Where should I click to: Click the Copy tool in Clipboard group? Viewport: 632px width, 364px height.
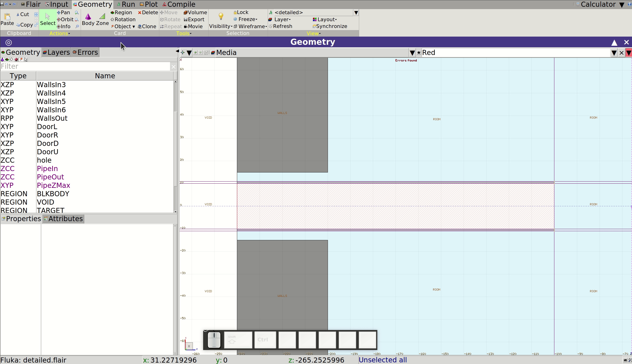tap(24, 25)
